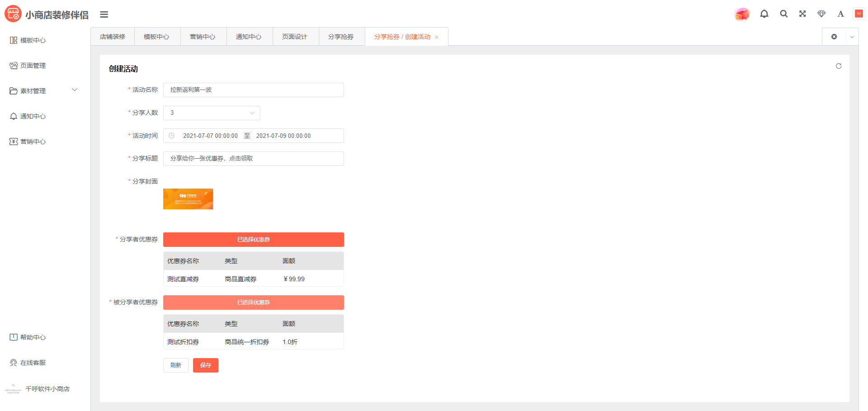Click the red square icon at top right
Image resolution: width=868 pixels, height=411 pixels.
(859, 14)
